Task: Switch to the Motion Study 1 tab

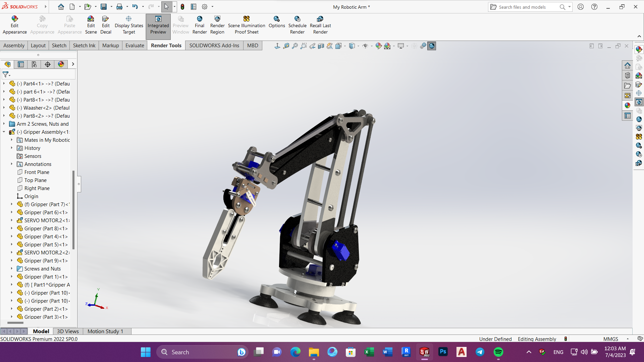Action: tap(105, 331)
